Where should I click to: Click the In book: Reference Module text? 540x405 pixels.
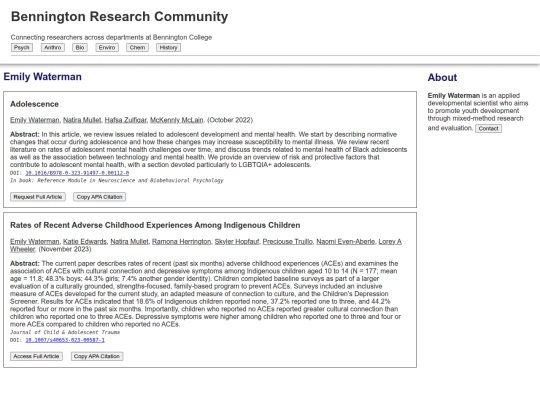click(x=117, y=180)
